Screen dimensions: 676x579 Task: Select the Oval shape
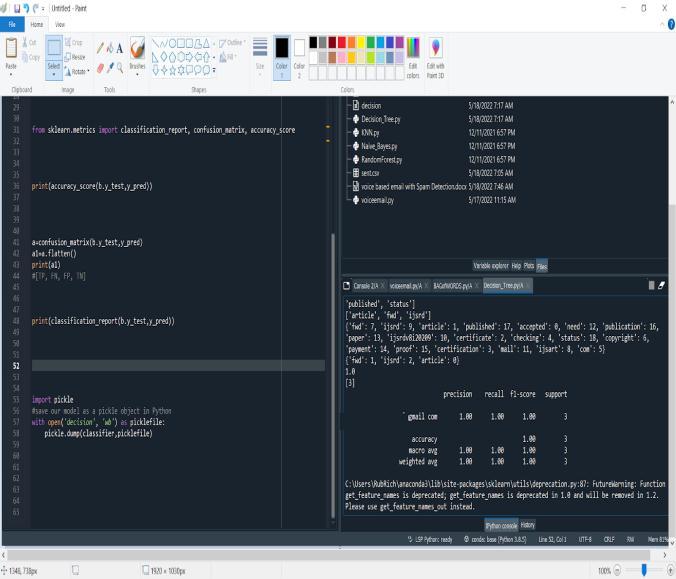pyautogui.click(x=172, y=43)
